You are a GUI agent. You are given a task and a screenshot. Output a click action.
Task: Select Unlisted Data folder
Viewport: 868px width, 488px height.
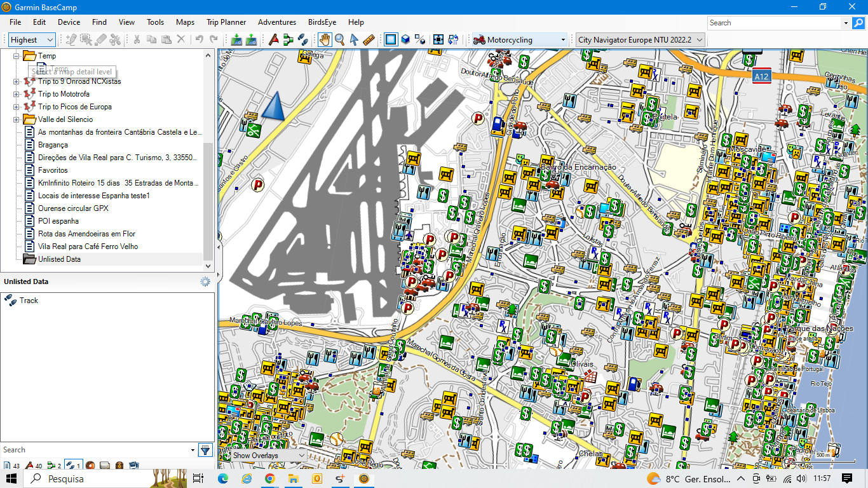pos(59,259)
